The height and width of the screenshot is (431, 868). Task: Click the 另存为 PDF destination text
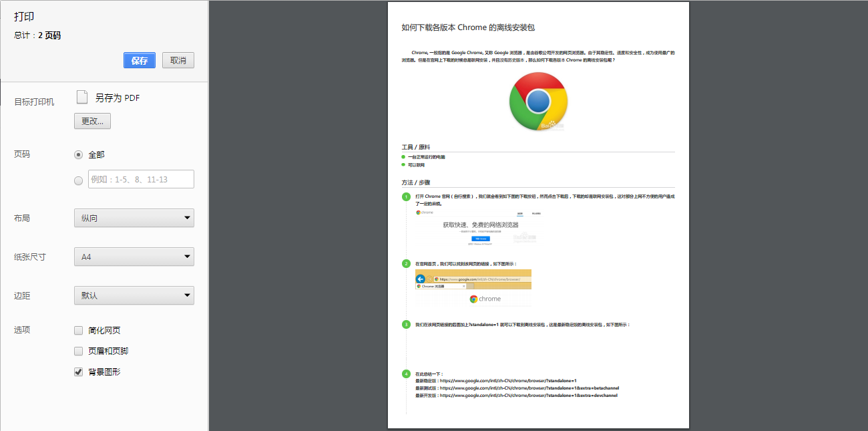(118, 98)
